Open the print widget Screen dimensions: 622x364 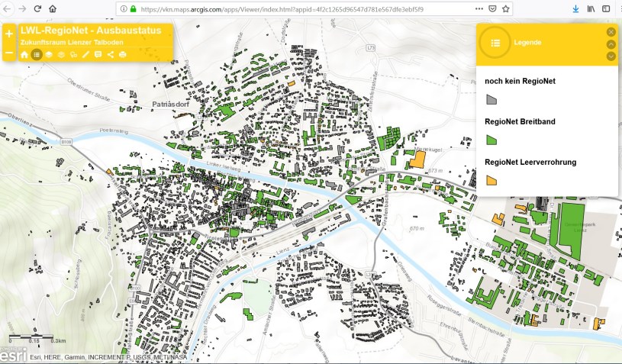pos(123,55)
